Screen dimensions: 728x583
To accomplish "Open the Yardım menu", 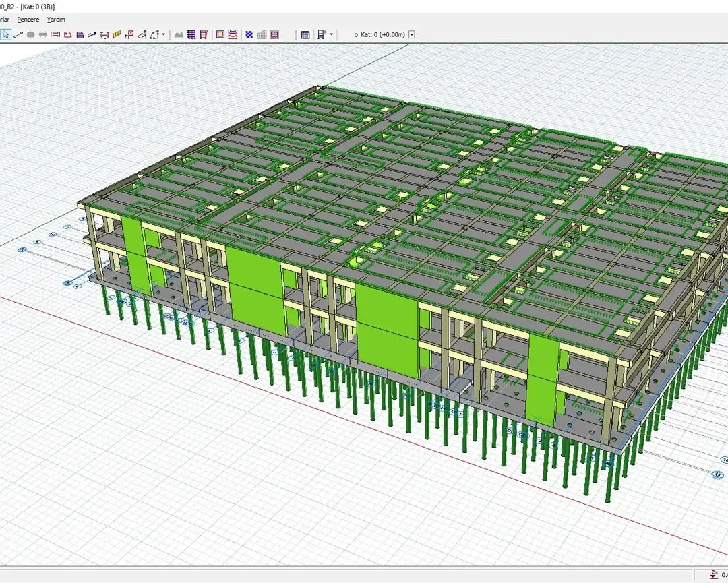I will 56,20.
